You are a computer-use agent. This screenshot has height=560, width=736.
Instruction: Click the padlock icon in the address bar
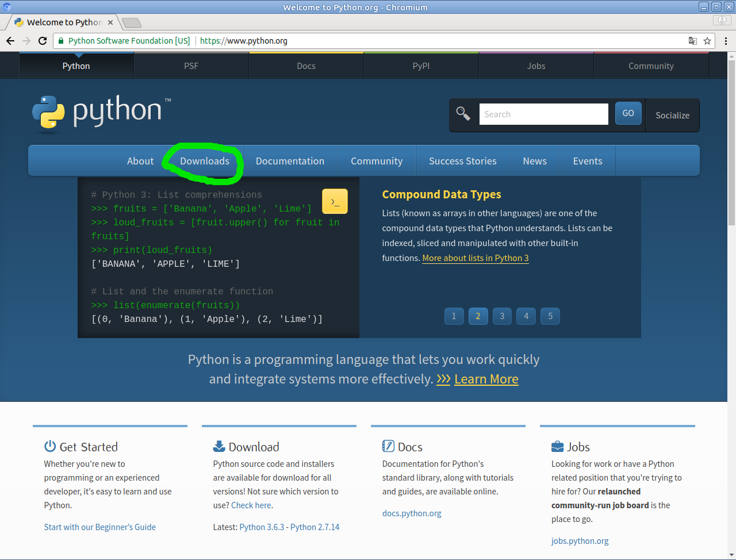61,41
